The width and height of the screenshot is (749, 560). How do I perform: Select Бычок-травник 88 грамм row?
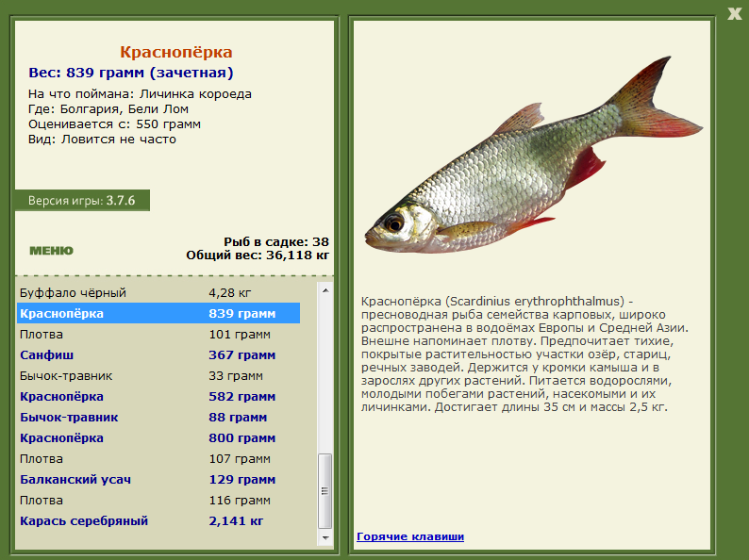(x=158, y=418)
